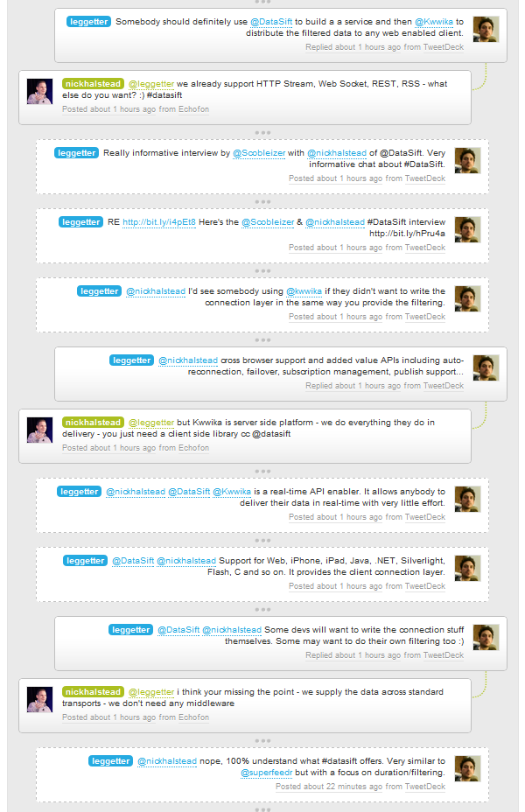
Task: Open the 'from Echofon' link under the Kwwika server side tweet
Action: pyautogui.click(x=184, y=448)
